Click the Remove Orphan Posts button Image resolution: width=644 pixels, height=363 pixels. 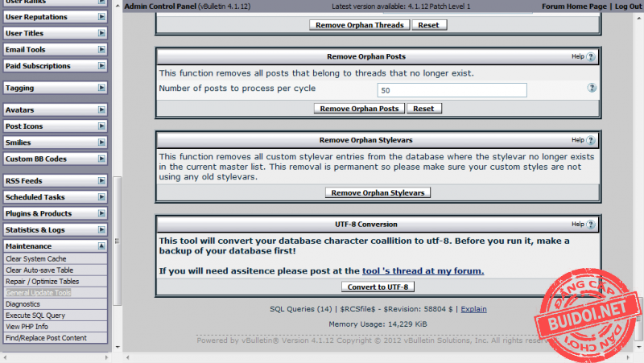tap(359, 109)
